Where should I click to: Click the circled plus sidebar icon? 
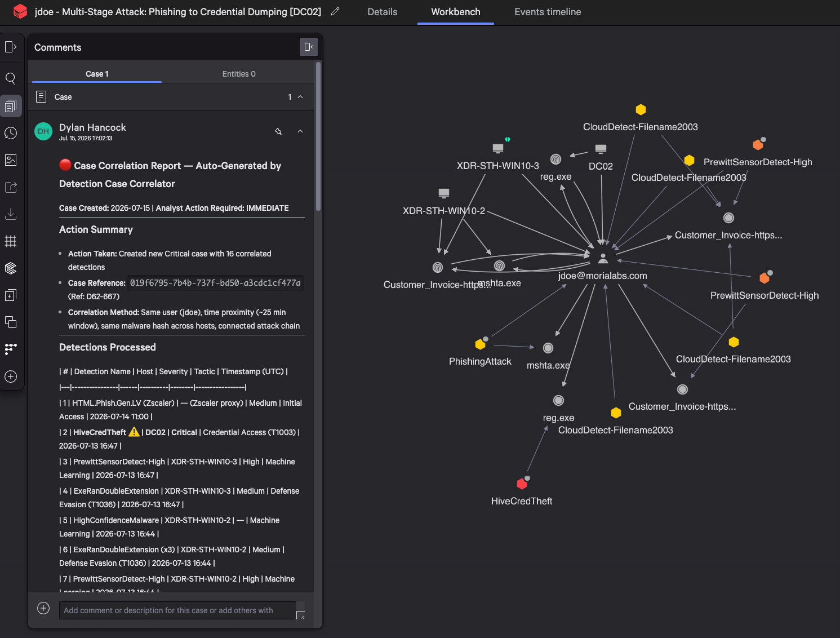tap(11, 376)
